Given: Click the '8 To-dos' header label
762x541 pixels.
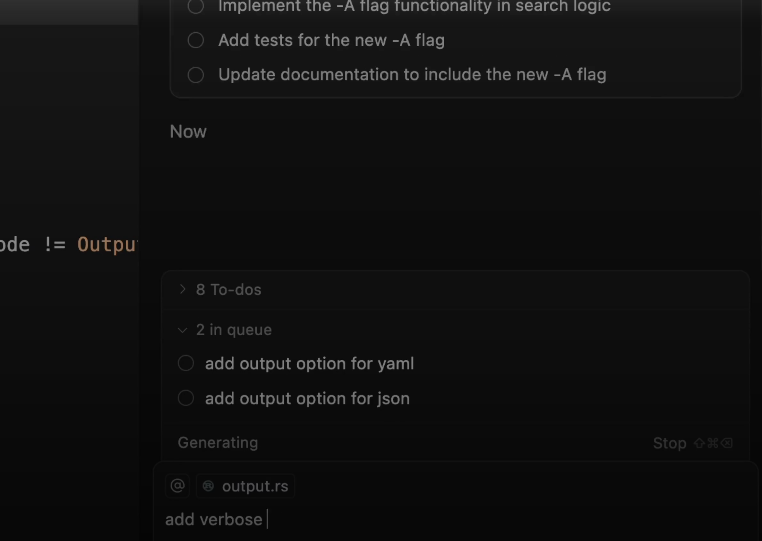Looking at the screenshot, I should pos(229,290).
